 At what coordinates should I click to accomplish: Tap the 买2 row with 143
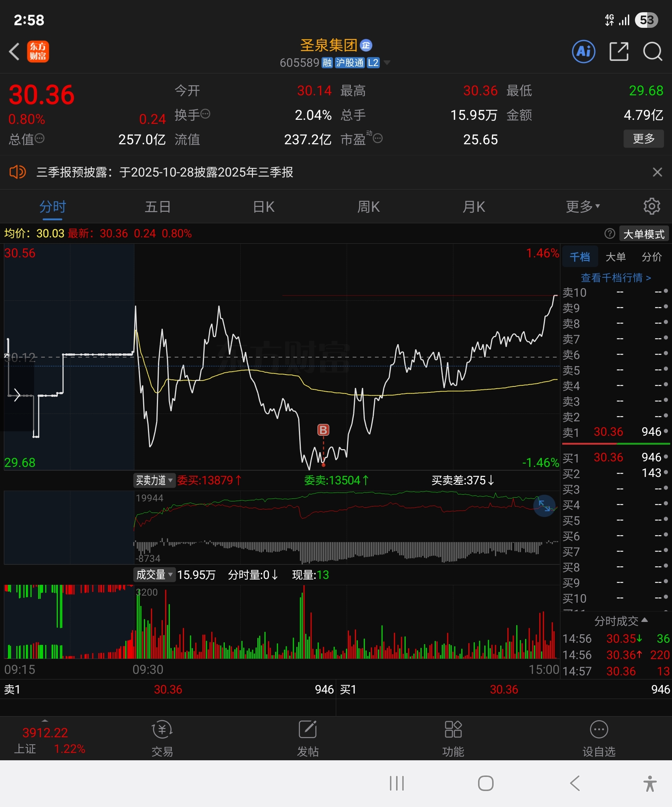point(616,473)
